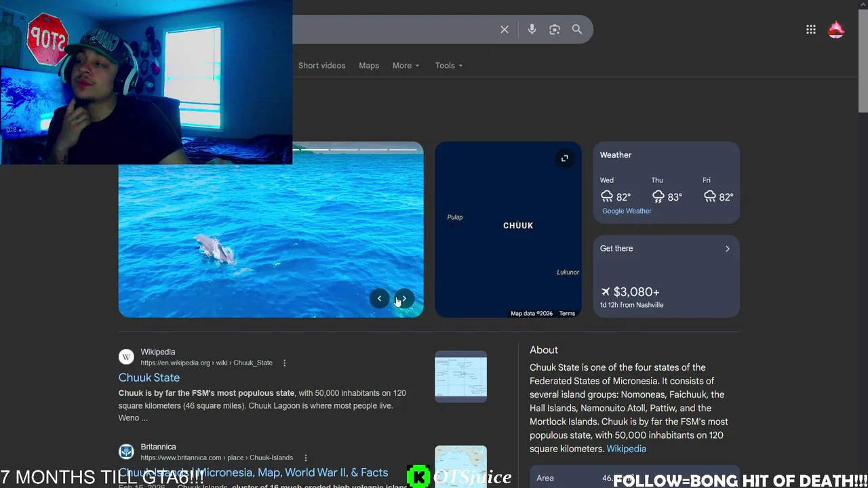Open the Wikipedia result favicon

[126, 357]
